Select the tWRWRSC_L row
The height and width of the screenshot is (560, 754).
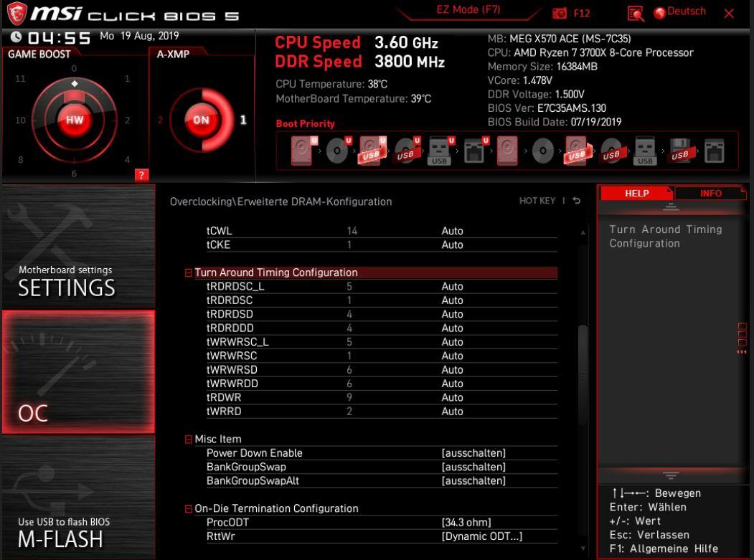382,342
